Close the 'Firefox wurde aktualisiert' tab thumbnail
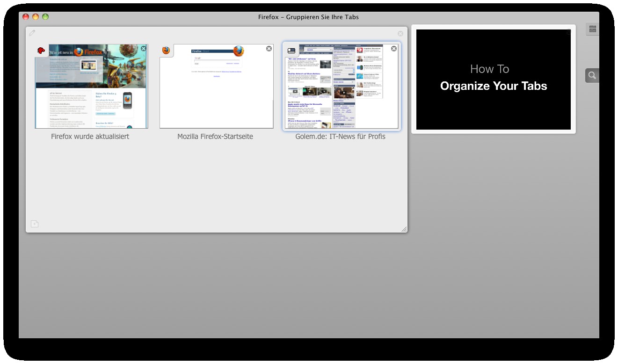 (144, 49)
